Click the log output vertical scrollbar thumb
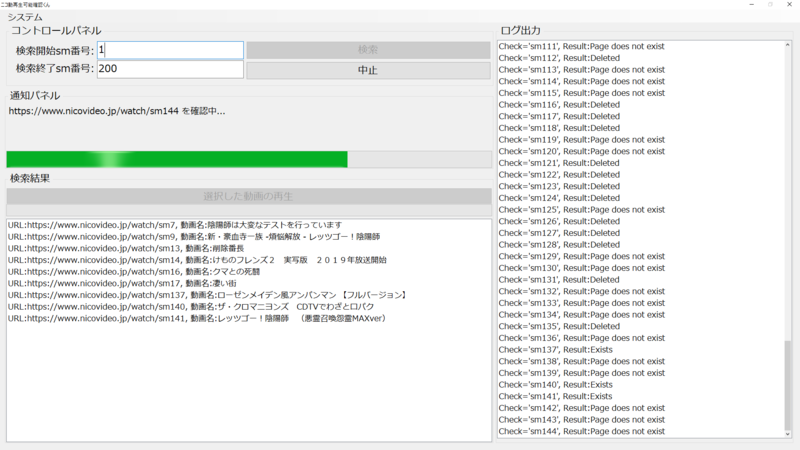This screenshot has height=450, width=800. (x=787, y=385)
